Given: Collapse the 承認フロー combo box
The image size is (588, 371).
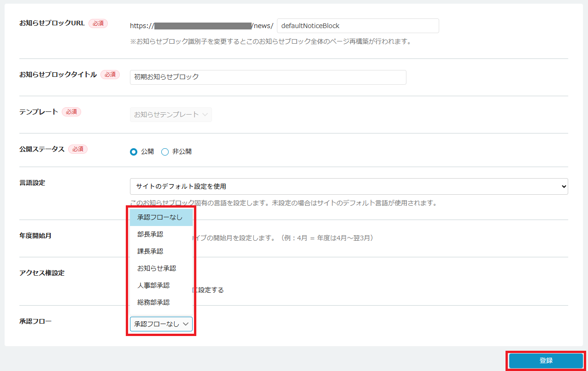Looking at the screenshot, I should pyautogui.click(x=161, y=324).
